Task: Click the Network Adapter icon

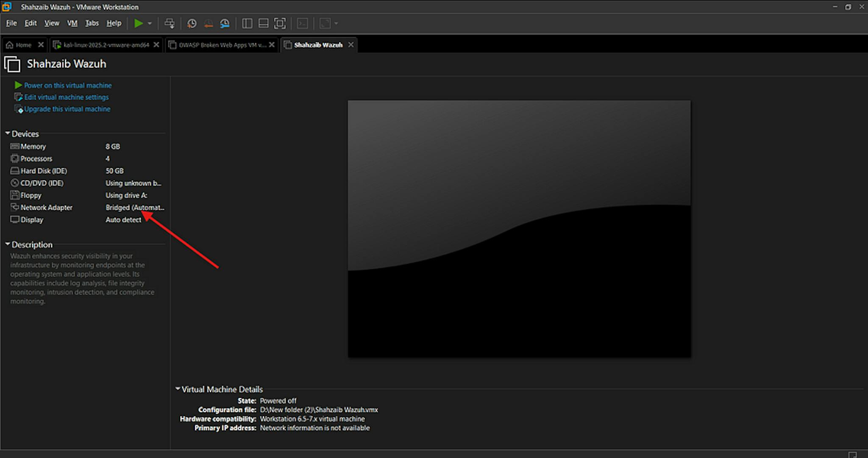Action: point(15,207)
